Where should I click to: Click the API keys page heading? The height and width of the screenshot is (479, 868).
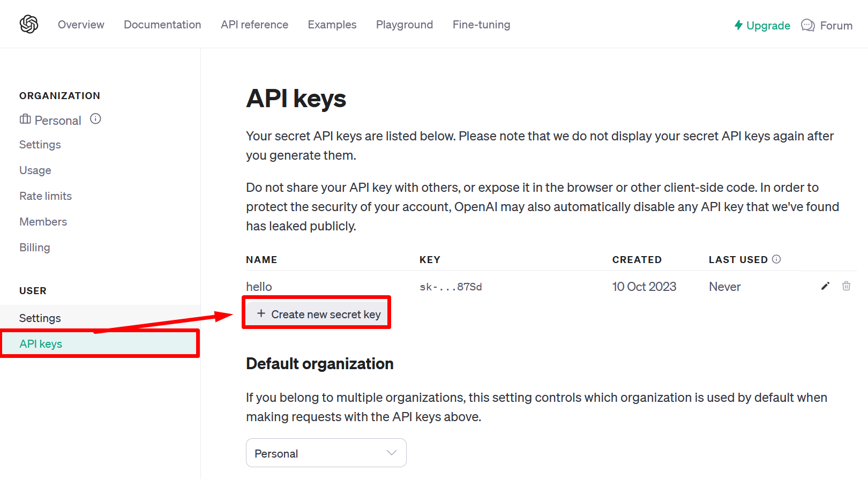pyautogui.click(x=296, y=99)
